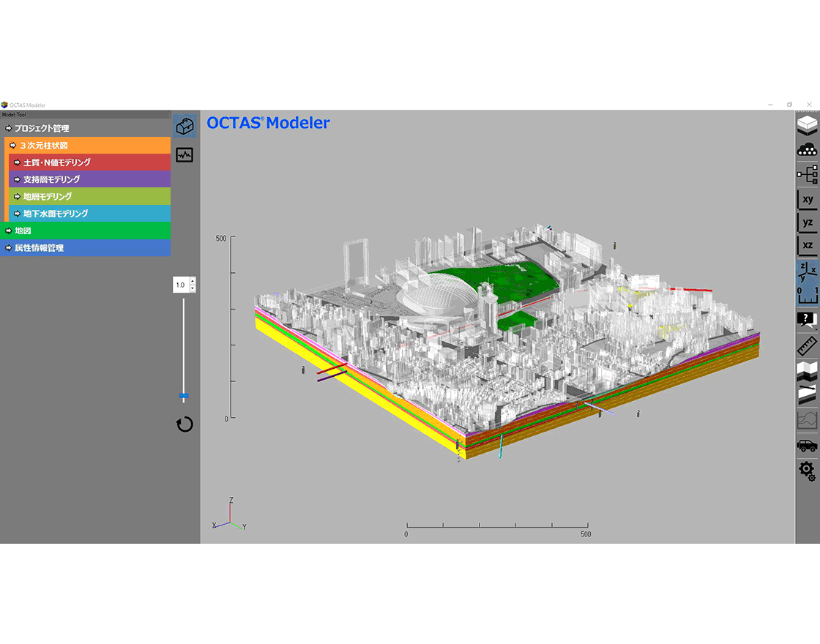Screen dimensions: 820x644
Task: Open the waveform monitor icon
Action: 184,155
